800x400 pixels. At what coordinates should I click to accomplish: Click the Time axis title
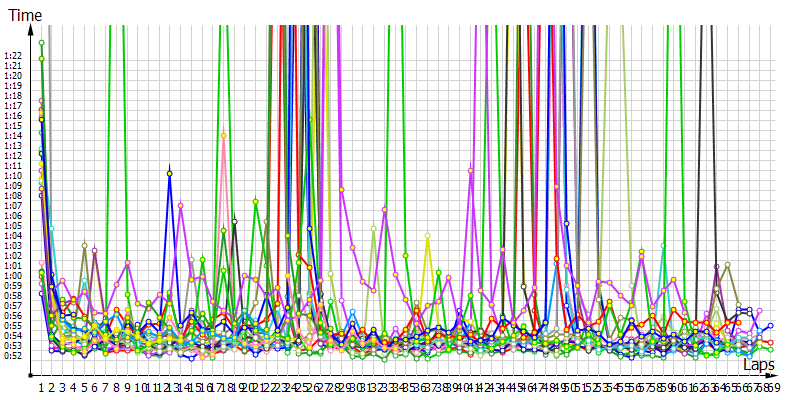click(x=24, y=14)
